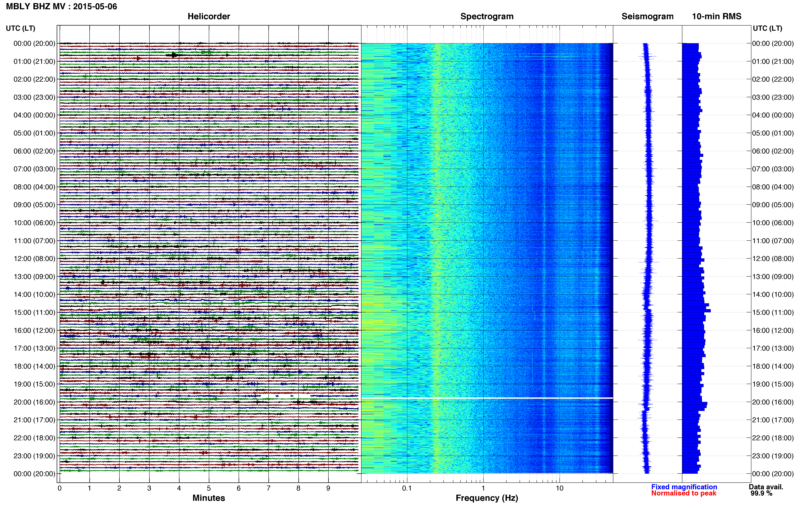Click the '9' tick on Minutes axis
Image resolution: width=812 pixels, height=508 pixels.
tap(328, 488)
